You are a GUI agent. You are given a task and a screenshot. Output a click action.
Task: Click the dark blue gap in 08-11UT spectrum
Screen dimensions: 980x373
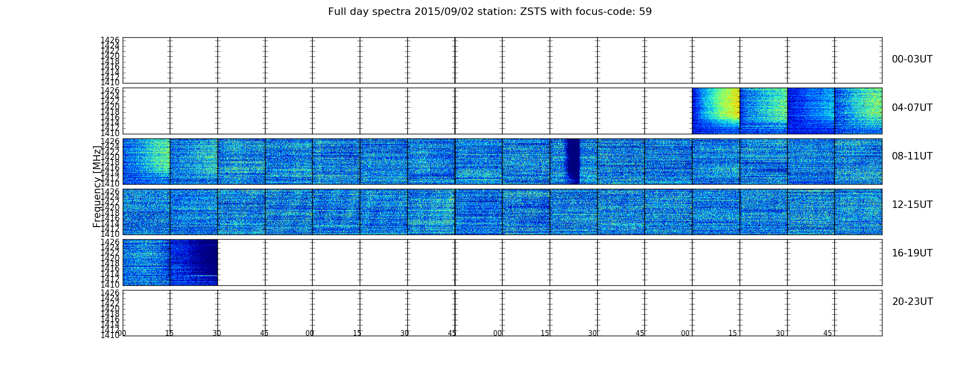[573, 161]
